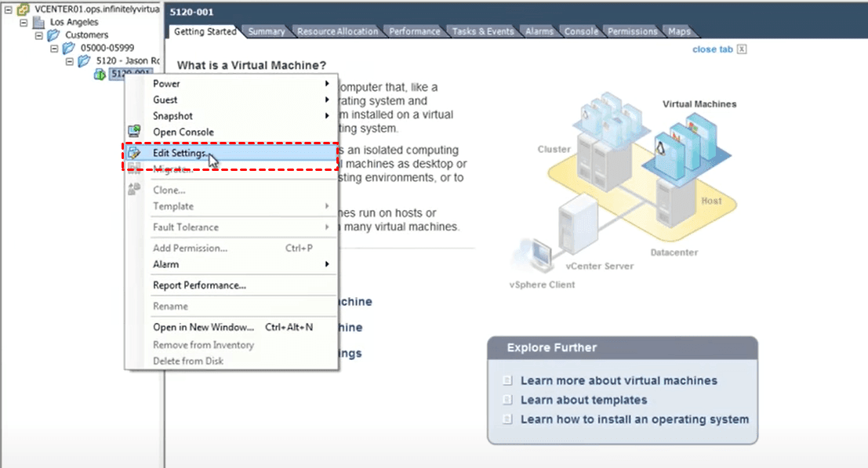Open the Power submenu
Image resolution: width=868 pixels, height=468 pixels.
(231, 84)
